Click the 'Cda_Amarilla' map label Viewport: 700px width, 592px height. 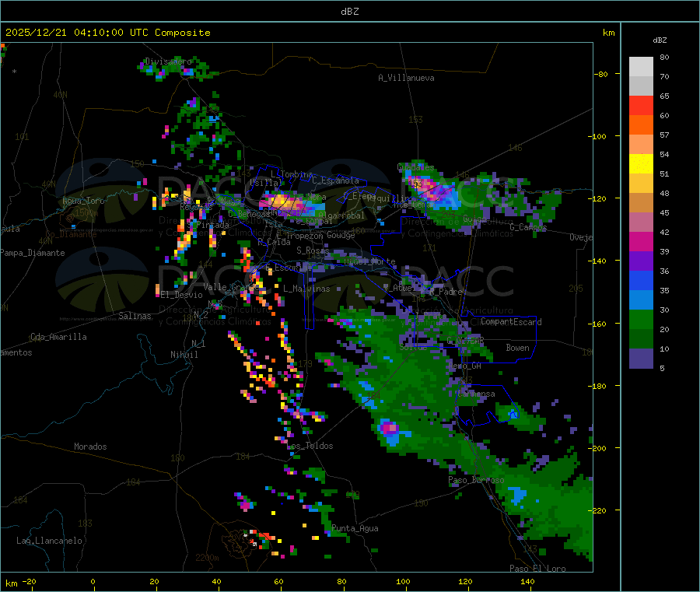tap(58, 337)
